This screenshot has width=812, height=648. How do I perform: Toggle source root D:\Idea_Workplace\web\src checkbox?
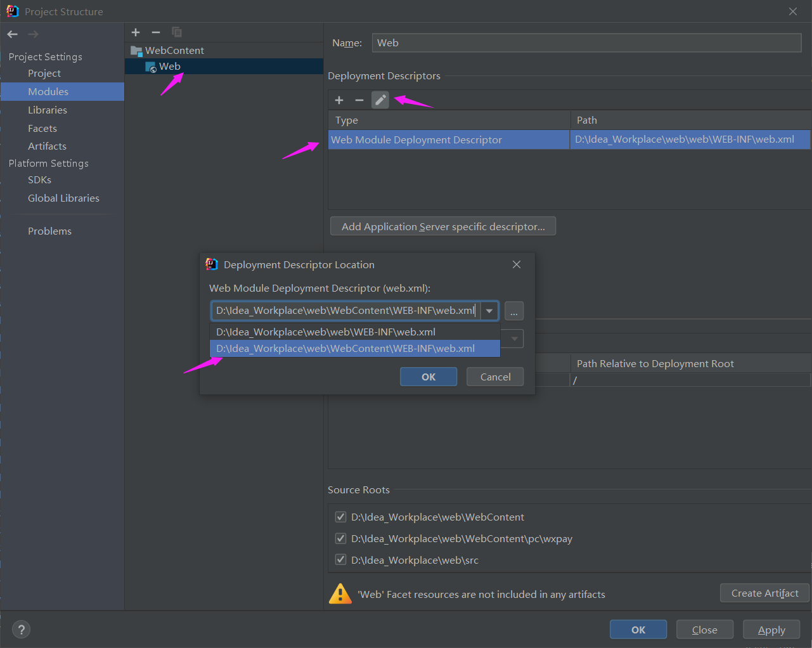pos(341,560)
